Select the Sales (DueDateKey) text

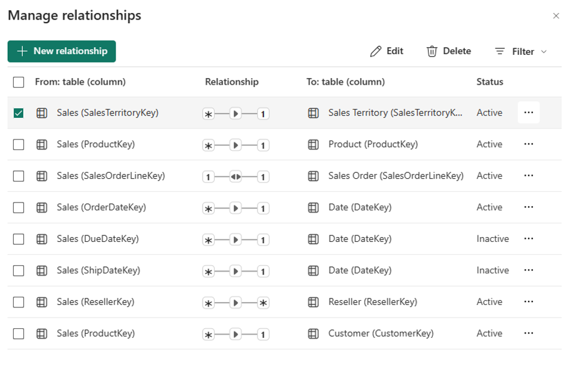pyautogui.click(x=98, y=239)
